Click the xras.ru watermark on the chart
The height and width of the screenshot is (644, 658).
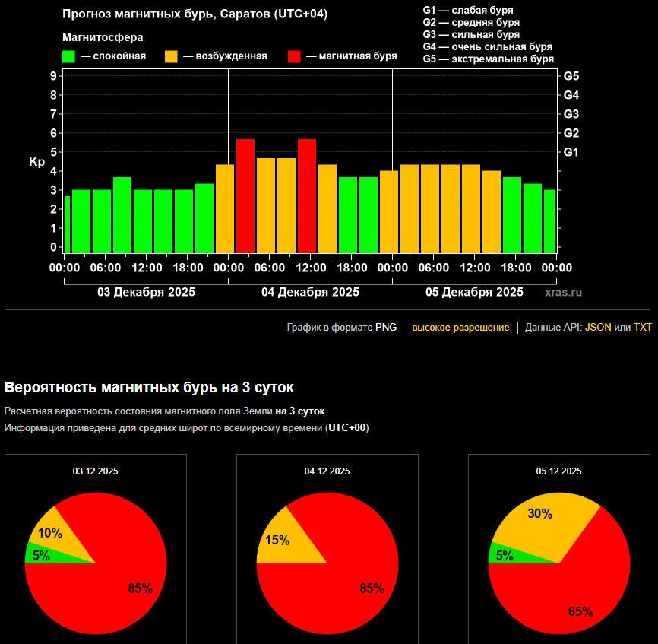563,292
